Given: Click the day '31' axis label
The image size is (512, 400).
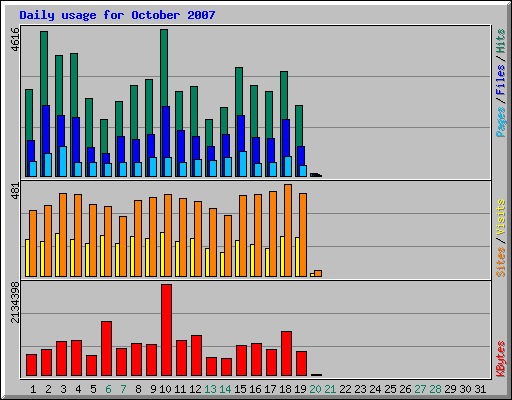Looking at the screenshot, I should [480, 389].
